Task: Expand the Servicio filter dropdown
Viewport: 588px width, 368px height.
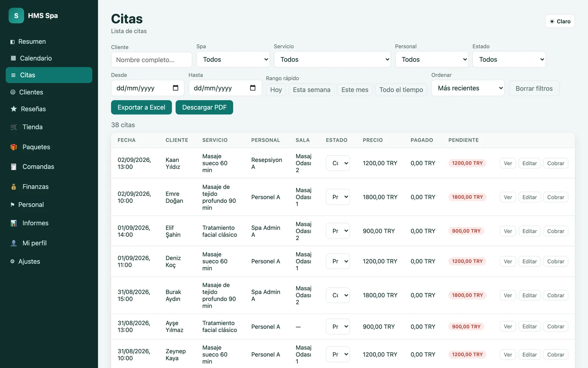Action: pyautogui.click(x=332, y=59)
